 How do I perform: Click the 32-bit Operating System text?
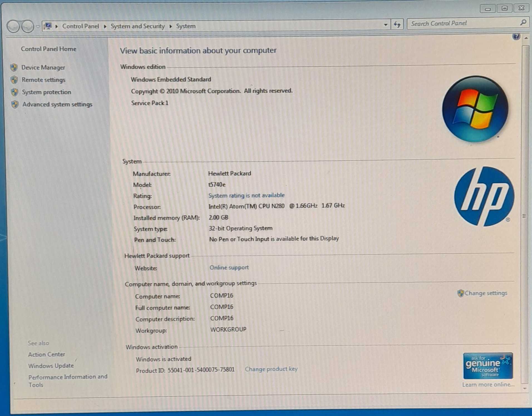(241, 228)
